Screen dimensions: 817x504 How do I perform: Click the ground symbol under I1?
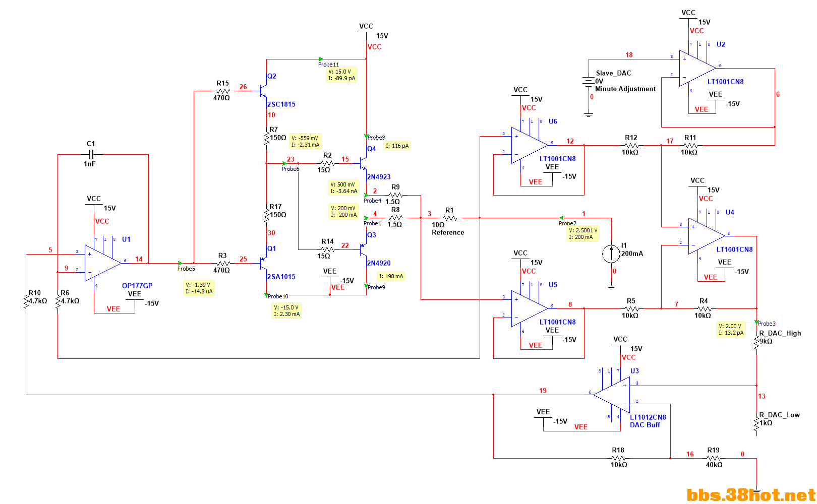coord(611,287)
